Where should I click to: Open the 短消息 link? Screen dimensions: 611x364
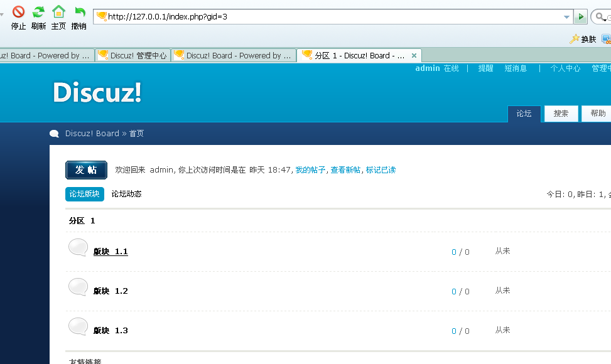(516, 68)
